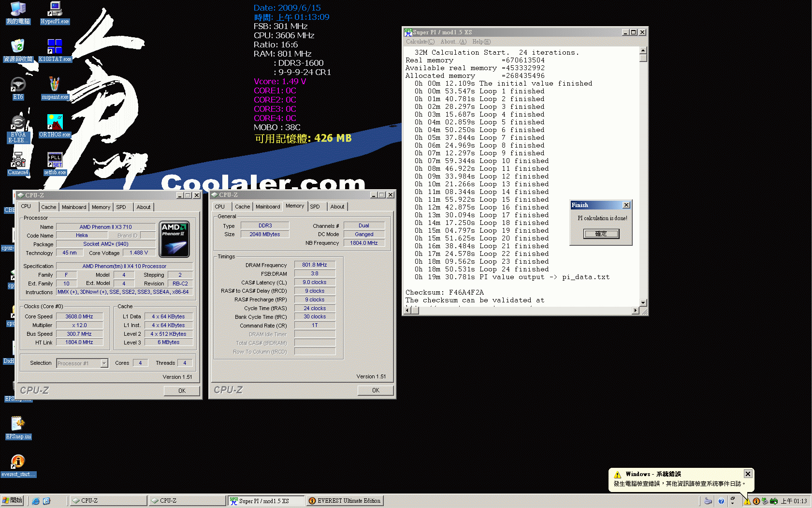Open the EVGA E-LEET shortcut icon
The width and height of the screenshot is (812, 508).
(18, 129)
